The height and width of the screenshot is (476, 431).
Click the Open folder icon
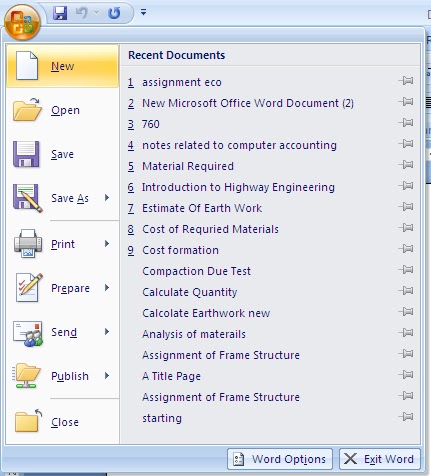click(x=27, y=109)
